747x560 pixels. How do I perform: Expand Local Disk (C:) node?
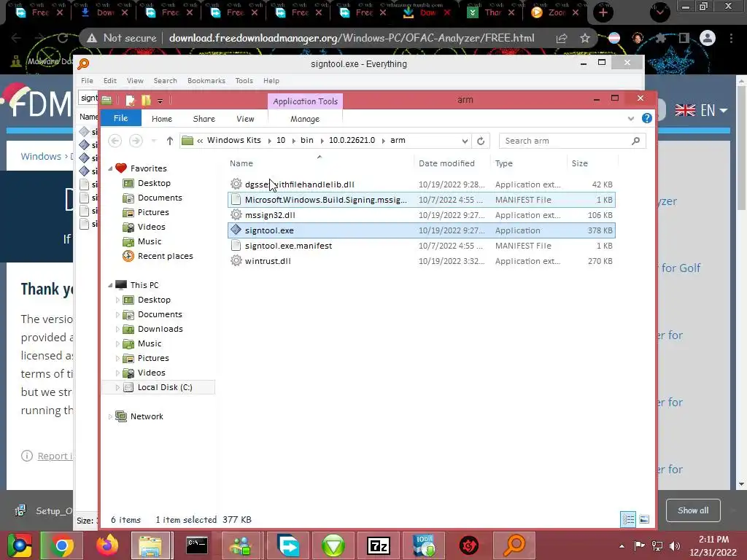coord(117,388)
